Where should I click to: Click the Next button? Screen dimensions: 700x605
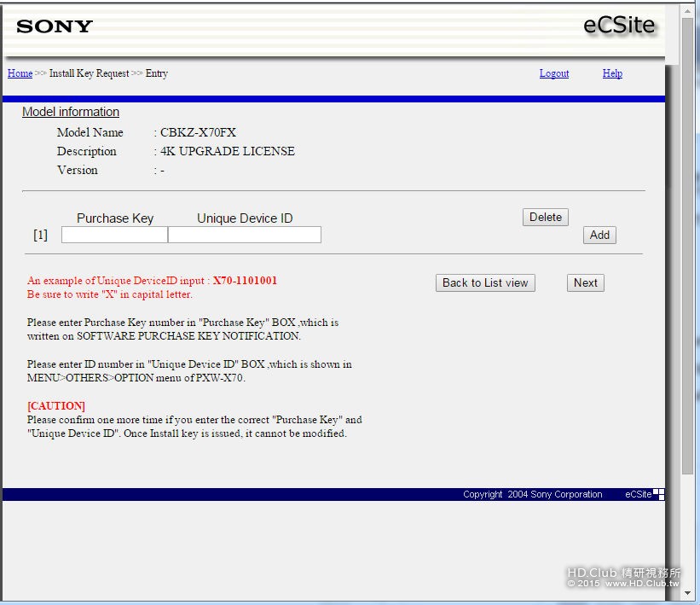586,282
